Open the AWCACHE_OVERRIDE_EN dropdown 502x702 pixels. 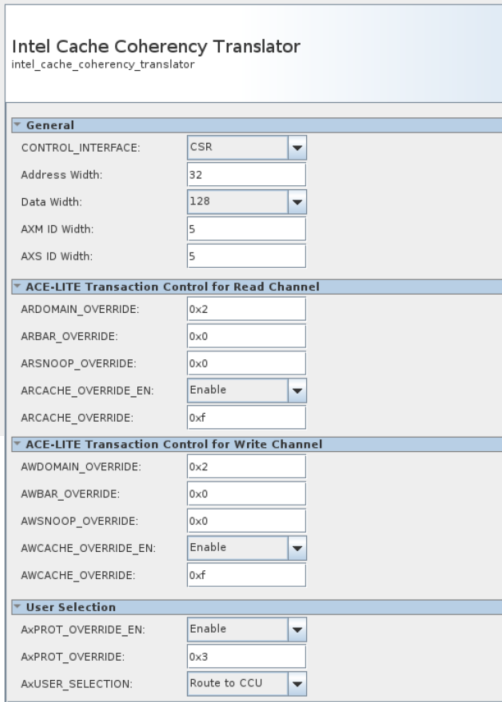point(247,548)
